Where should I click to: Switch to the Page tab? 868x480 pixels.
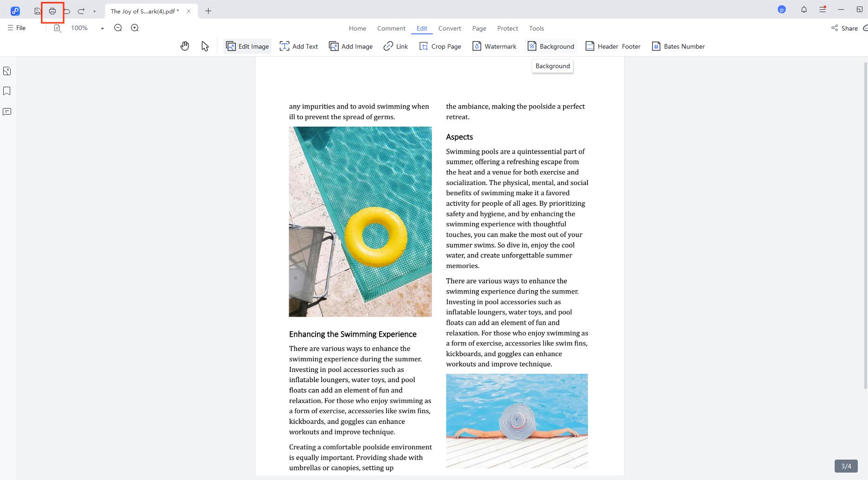coord(479,28)
